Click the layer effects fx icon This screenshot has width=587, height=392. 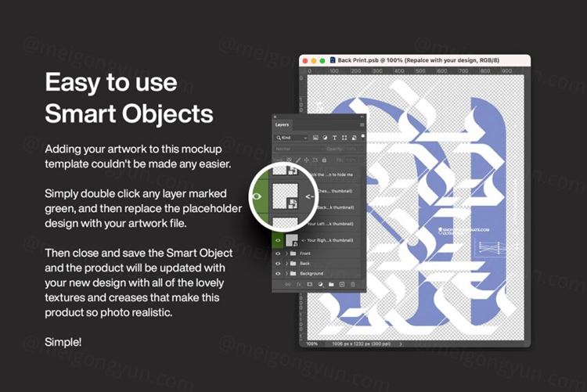click(x=298, y=284)
